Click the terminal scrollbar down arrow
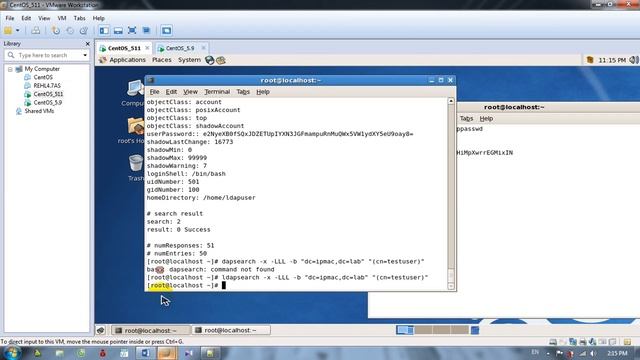Viewport: 640px width, 360px height. [x=451, y=286]
